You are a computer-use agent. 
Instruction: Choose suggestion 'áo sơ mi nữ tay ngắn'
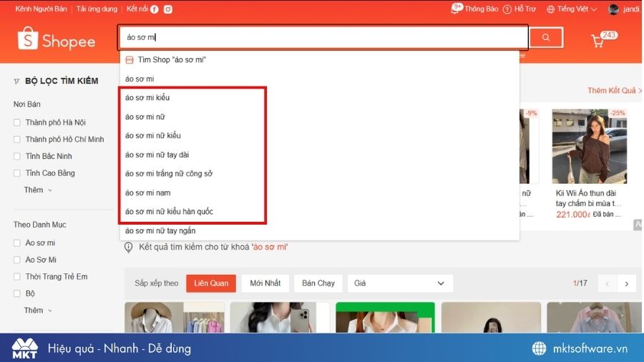pos(320,230)
